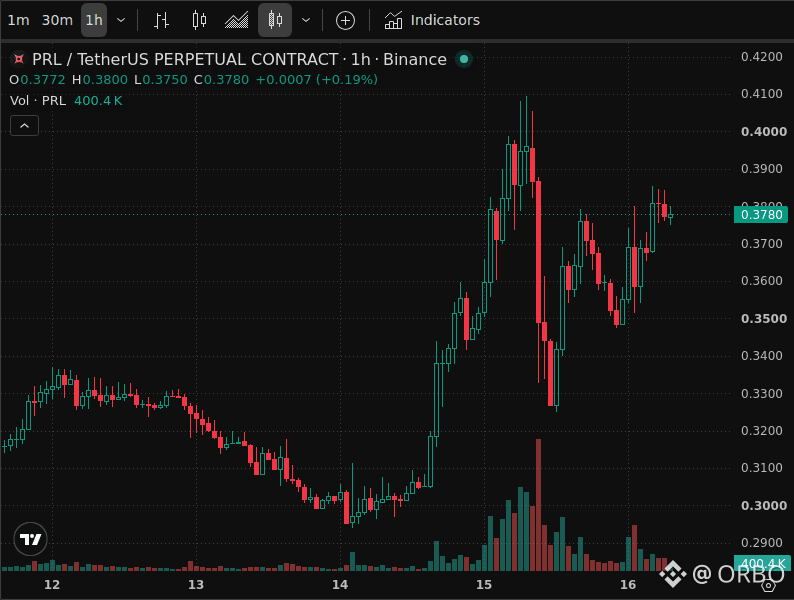Click the 0.3200 price axis label
794x600 pixels.
pyautogui.click(x=762, y=430)
